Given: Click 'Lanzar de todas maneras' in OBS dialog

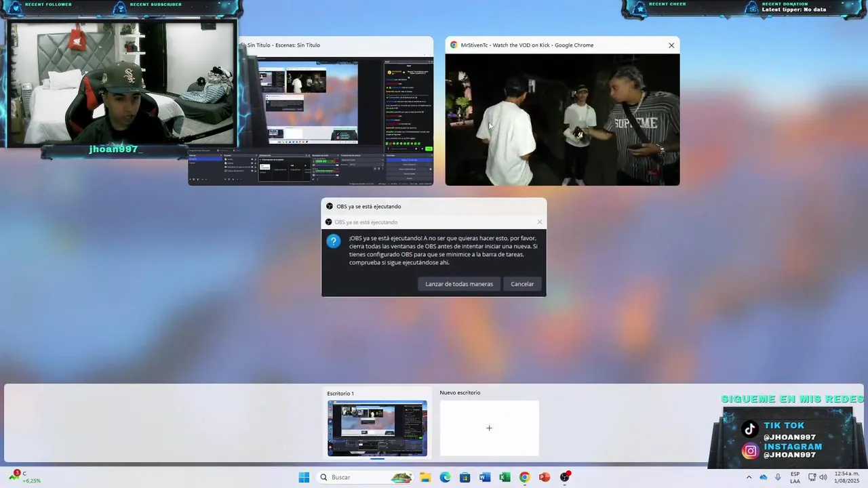Looking at the screenshot, I should (x=459, y=284).
